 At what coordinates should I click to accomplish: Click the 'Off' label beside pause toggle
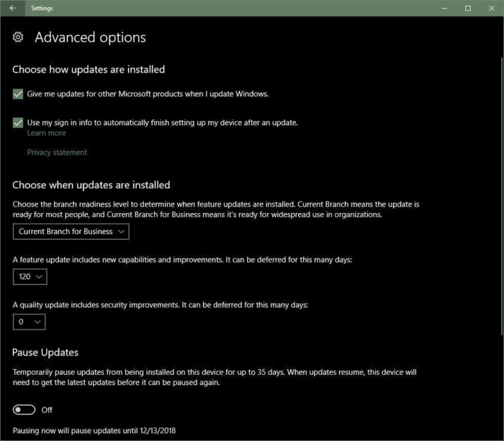coord(47,410)
